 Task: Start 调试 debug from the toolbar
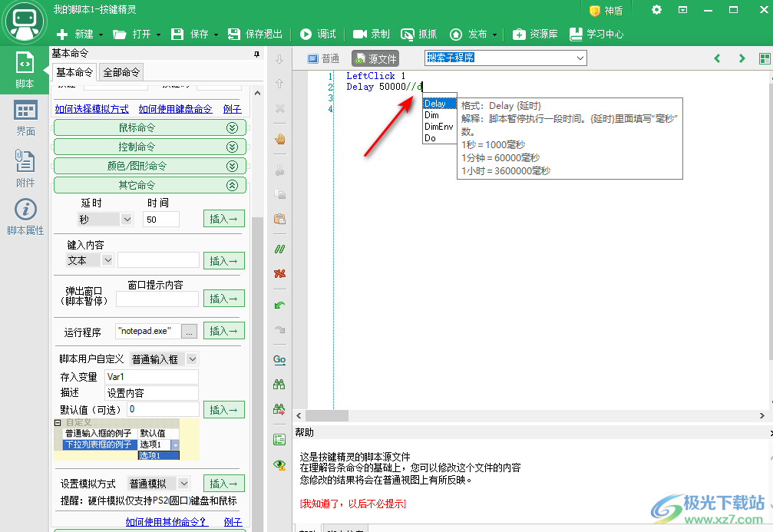tap(318, 34)
